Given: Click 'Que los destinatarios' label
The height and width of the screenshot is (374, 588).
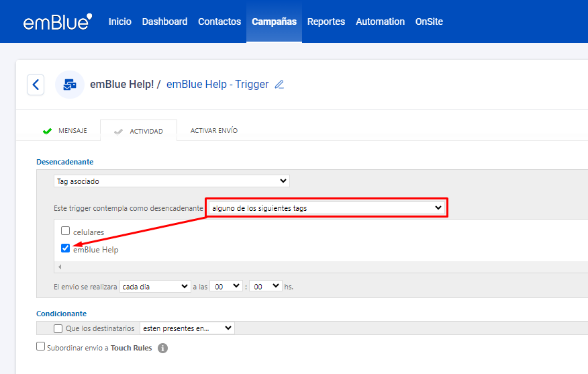Looking at the screenshot, I should point(100,328).
